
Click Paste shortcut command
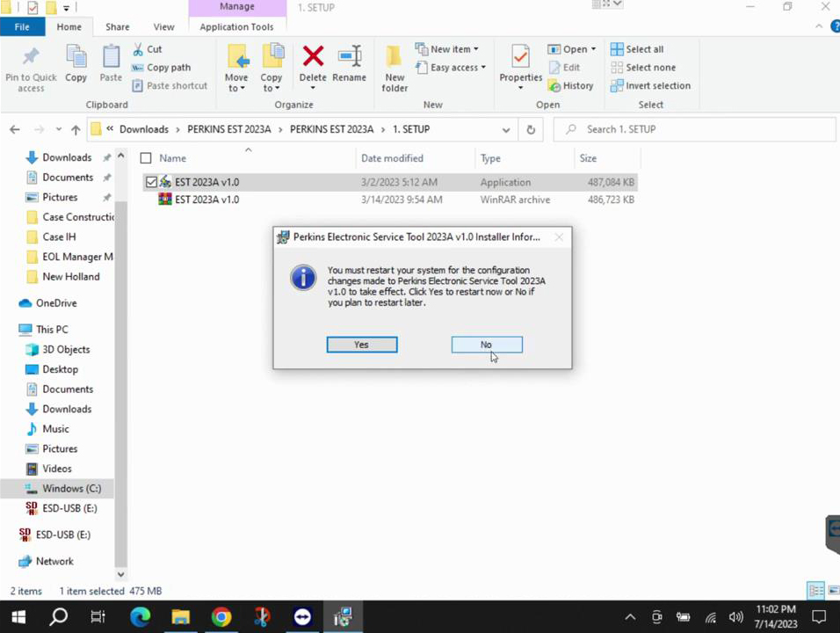pos(170,86)
